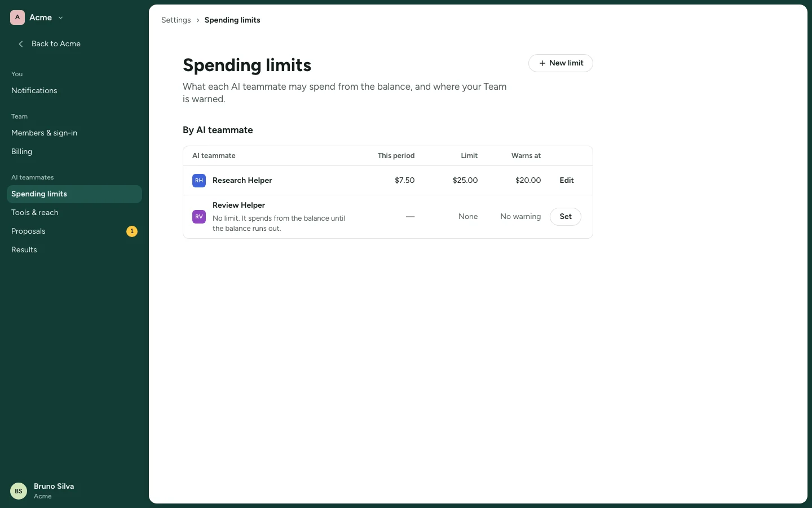Open the Bruno Silva account menu
The image size is (812, 508).
(74, 491)
